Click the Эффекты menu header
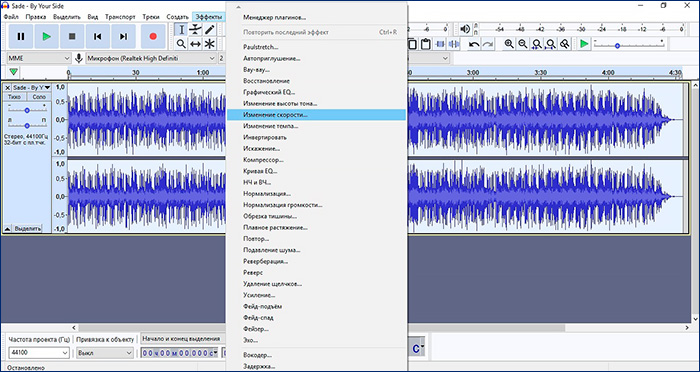Viewport: 700px width, 372px height. click(x=208, y=17)
